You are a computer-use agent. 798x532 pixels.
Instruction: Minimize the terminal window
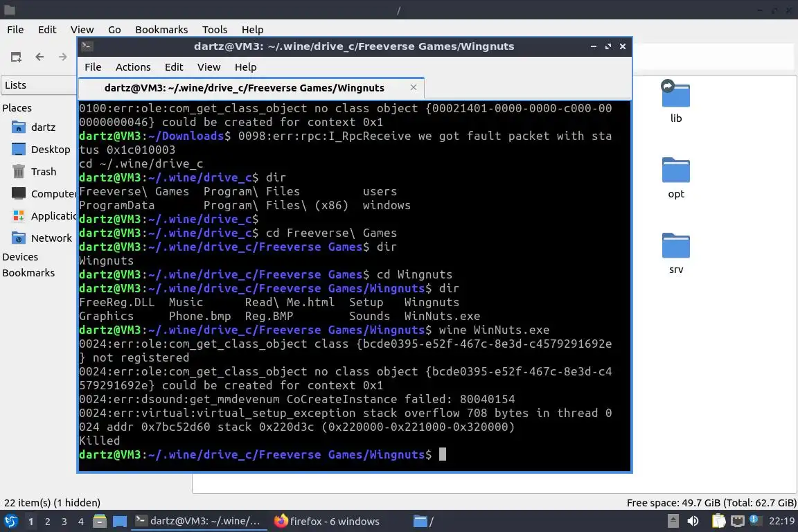(x=594, y=46)
